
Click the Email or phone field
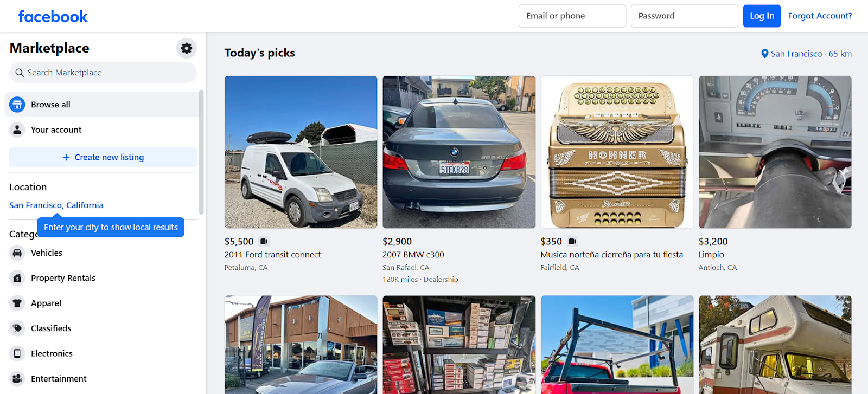572,16
